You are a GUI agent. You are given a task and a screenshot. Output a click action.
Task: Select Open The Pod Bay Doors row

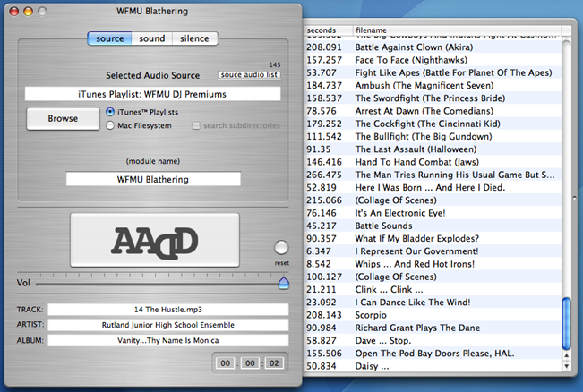point(433,353)
